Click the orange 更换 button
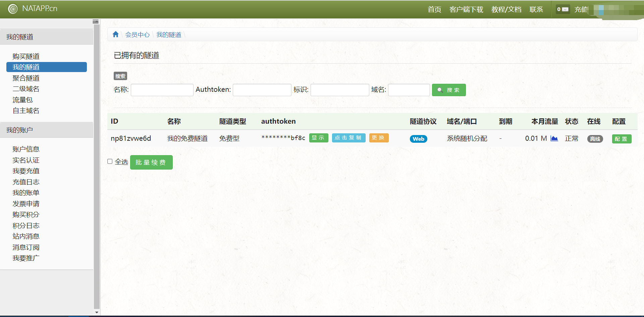The width and height of the screenshot is (644, 317). (x=379, y=138)
